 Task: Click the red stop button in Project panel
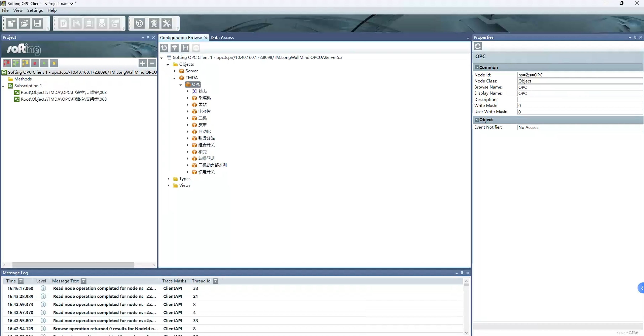pos(35,63)
